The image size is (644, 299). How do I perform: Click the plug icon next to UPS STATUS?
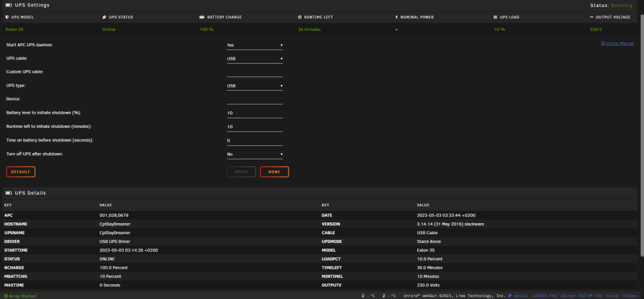click(104, 17)
